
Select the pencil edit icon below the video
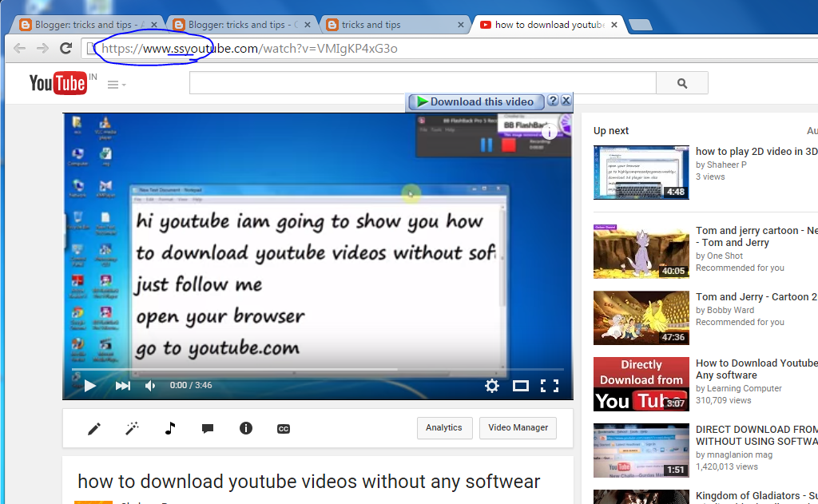(94, 428)
